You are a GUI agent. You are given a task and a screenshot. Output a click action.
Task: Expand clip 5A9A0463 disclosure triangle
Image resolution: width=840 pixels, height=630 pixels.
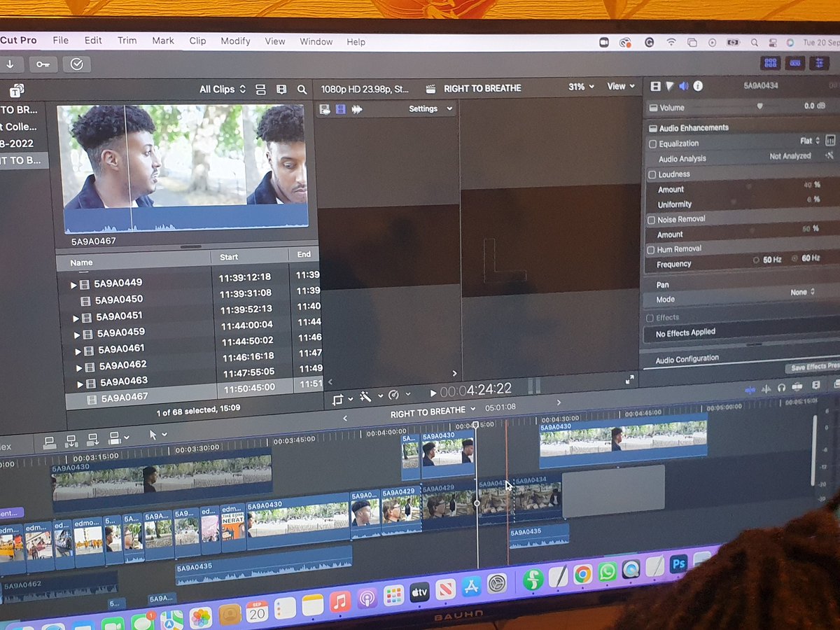[x=80, y=384]
